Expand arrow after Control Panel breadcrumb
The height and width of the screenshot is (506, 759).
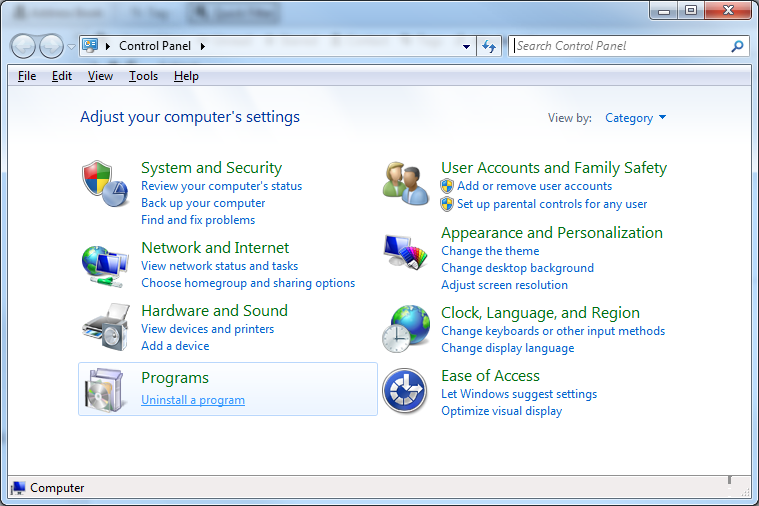click(203, 46)
